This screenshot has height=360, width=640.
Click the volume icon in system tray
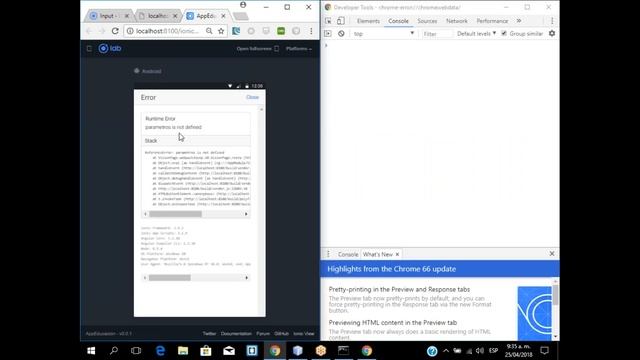coord(480,351)
